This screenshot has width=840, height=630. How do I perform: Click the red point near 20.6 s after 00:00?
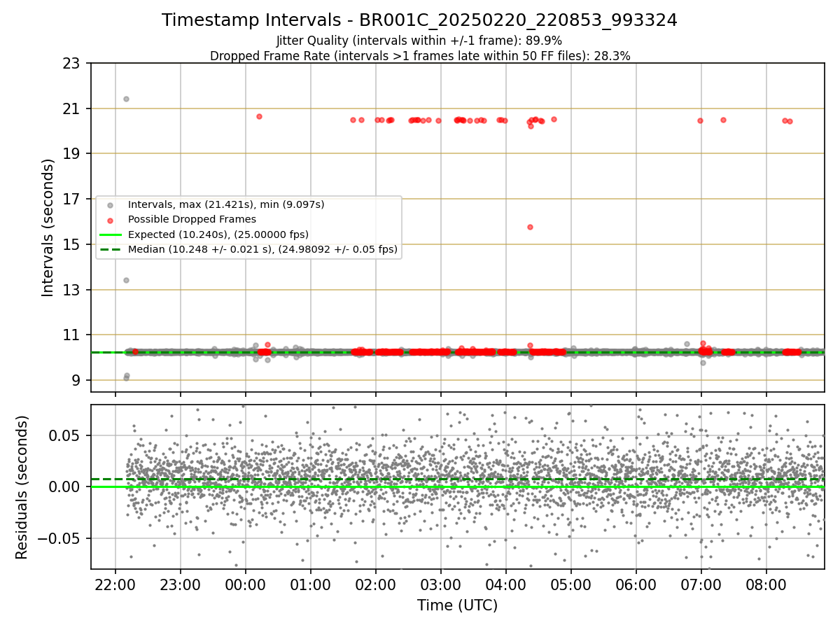point(259,116)
